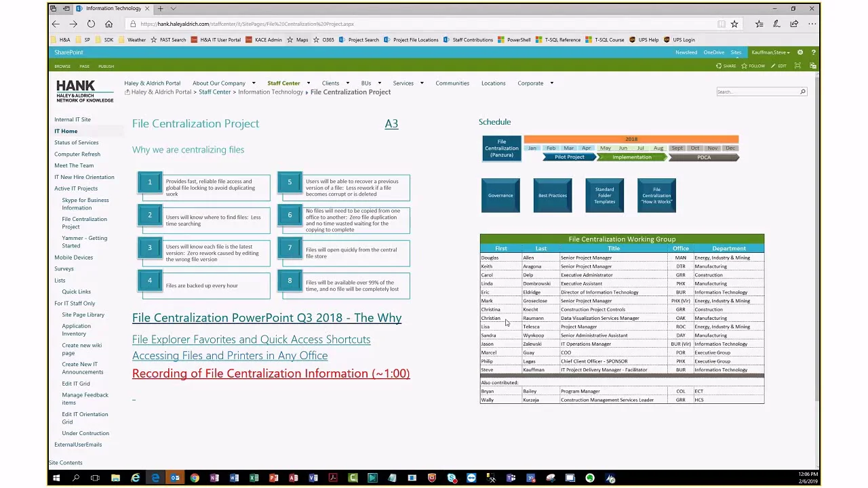Open the browser home page icon
The height and width of the screenshot is (488, 868).
point(108,24)
